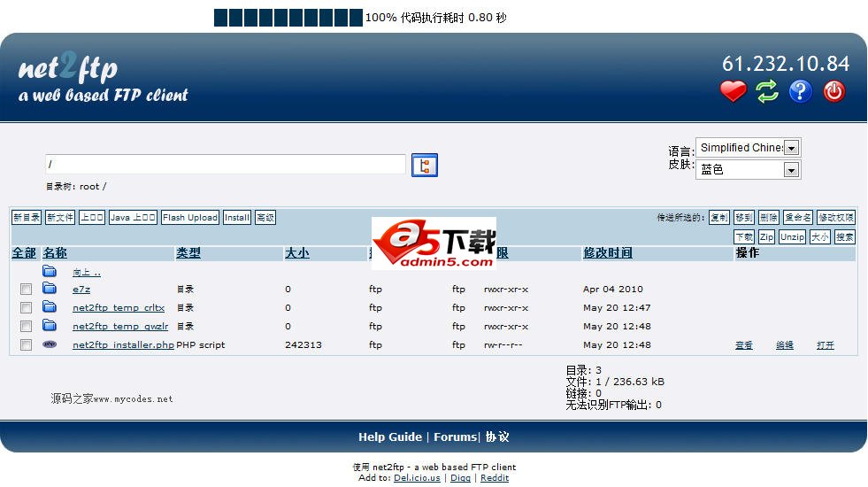Open the Forums footer link
Image resolution: width=868 pixels, height=487 pixels.
pyautogui.click(x=456, y=437)
